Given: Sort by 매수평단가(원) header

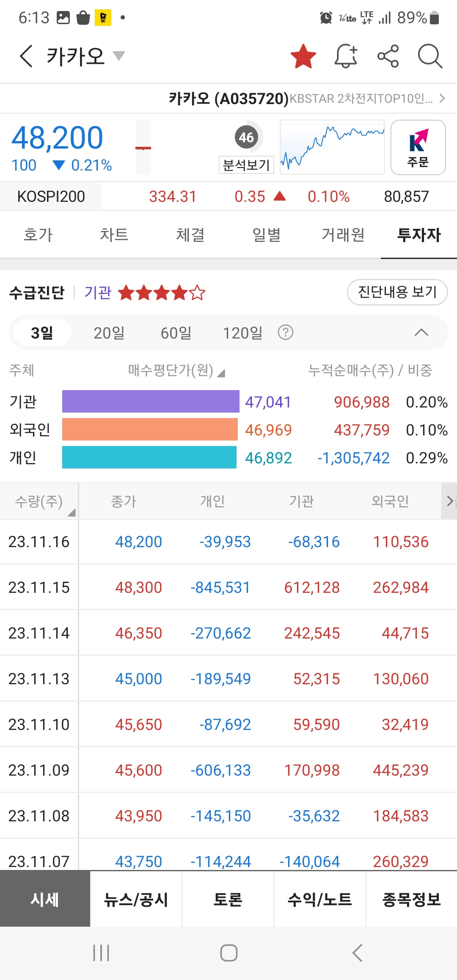Looking at the screenshot, I should pos(176,371).
